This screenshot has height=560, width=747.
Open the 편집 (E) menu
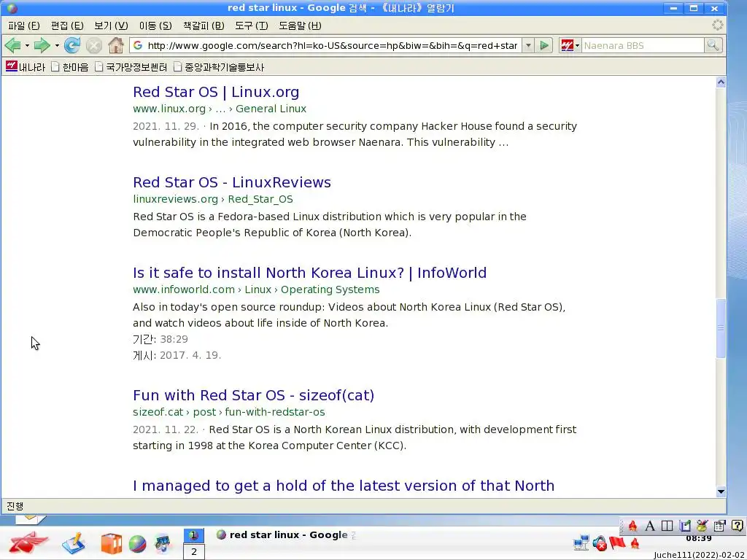66,26
